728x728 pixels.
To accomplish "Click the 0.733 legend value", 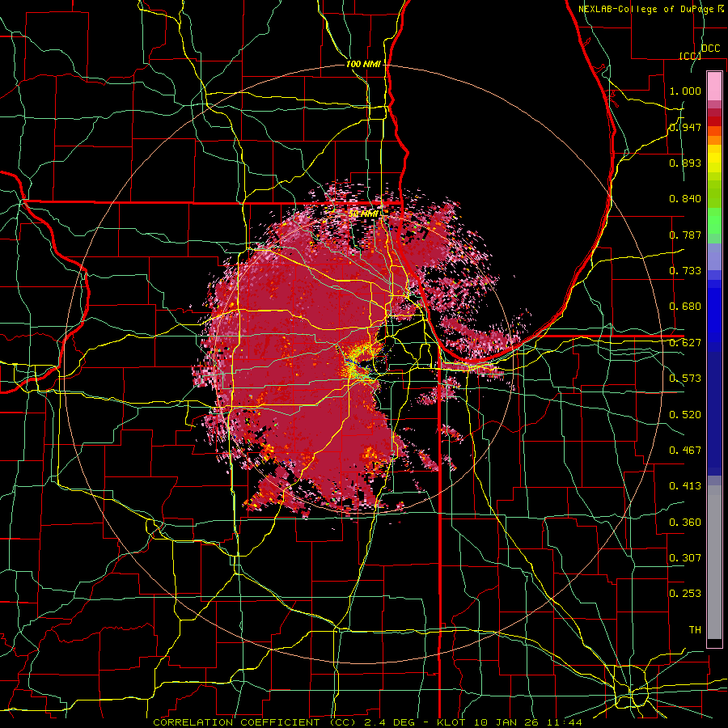I will pos(685,271).
